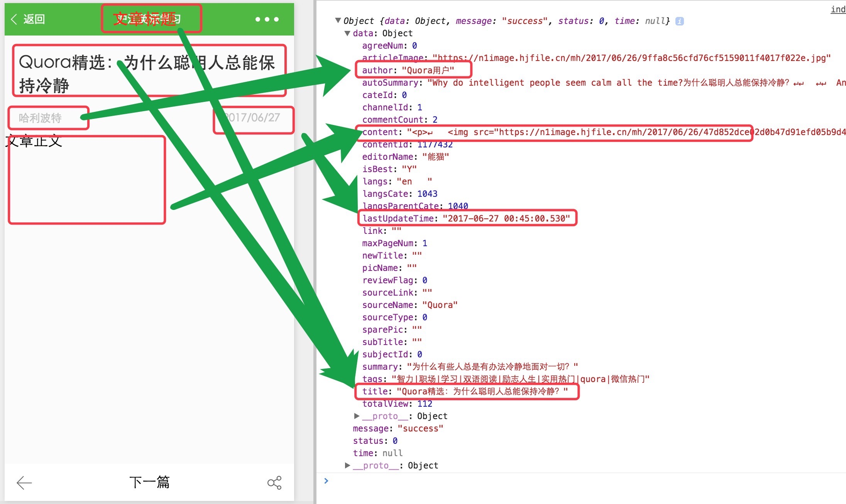Image resolution: width=846 pixels, height=504 pixels.
Task: Collapse the top-level Object tree
Action: (338, 20)
